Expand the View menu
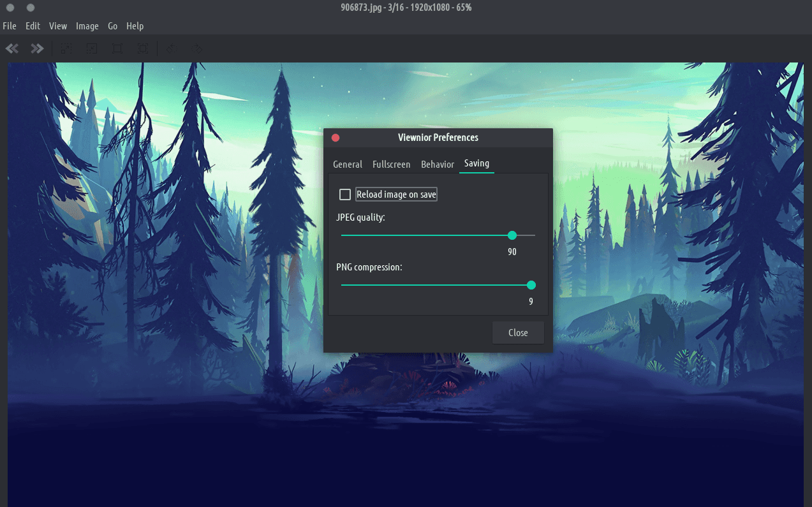This screenshot has height=507, width=812. point(58,26)
